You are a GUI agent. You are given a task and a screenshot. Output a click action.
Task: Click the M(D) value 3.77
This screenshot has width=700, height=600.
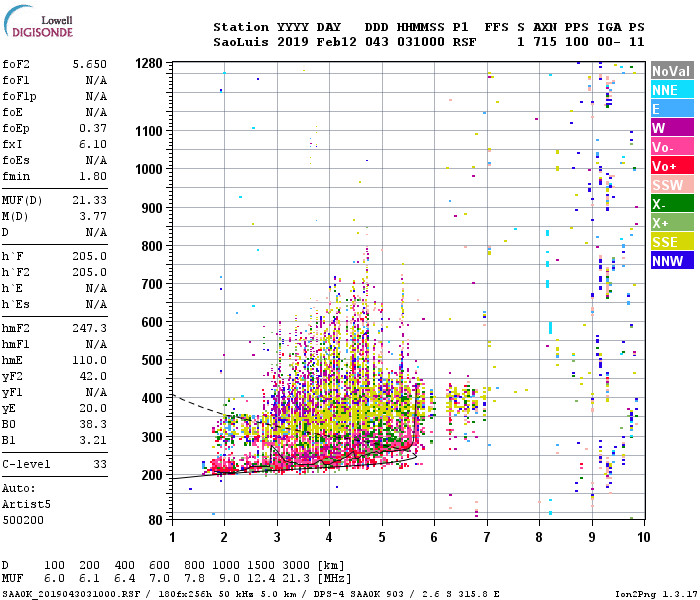click(93, 216)
